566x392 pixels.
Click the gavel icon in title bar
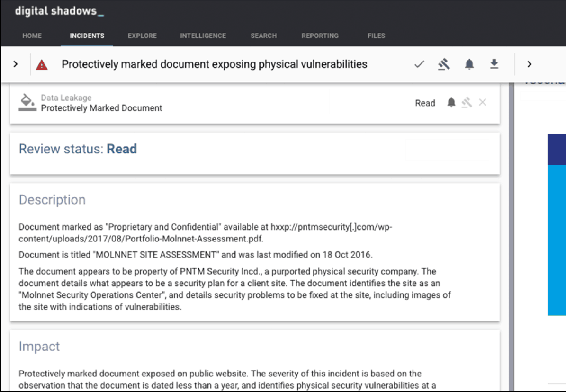[444, 64]
